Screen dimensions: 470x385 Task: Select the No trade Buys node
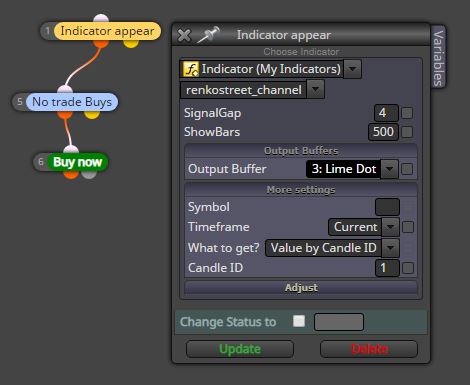tap(72, 102)
